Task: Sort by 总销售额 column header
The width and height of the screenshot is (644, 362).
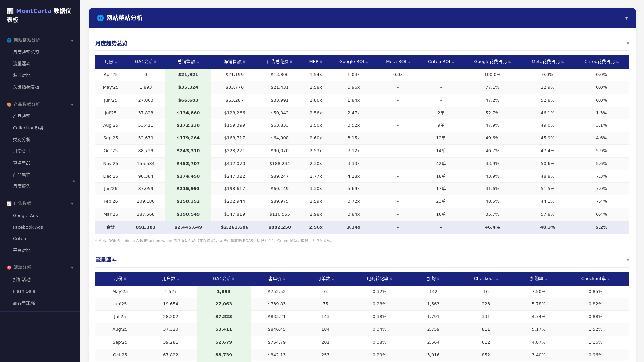Action: [x=188, y=62]
